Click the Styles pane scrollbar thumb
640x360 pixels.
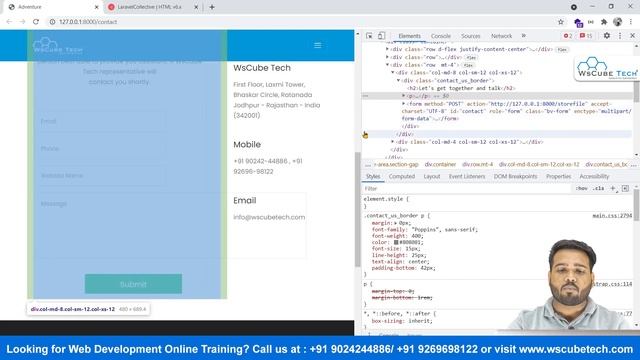[x=636, y=204]
